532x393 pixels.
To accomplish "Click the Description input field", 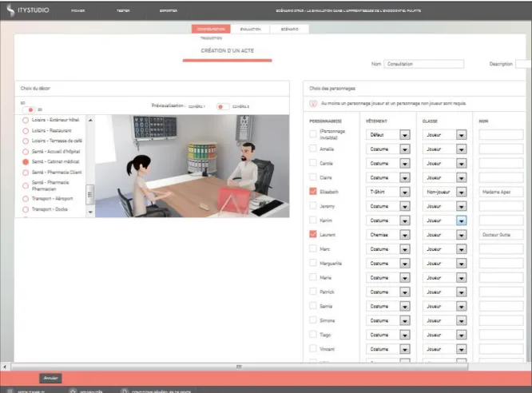I will tap(523, 64).
